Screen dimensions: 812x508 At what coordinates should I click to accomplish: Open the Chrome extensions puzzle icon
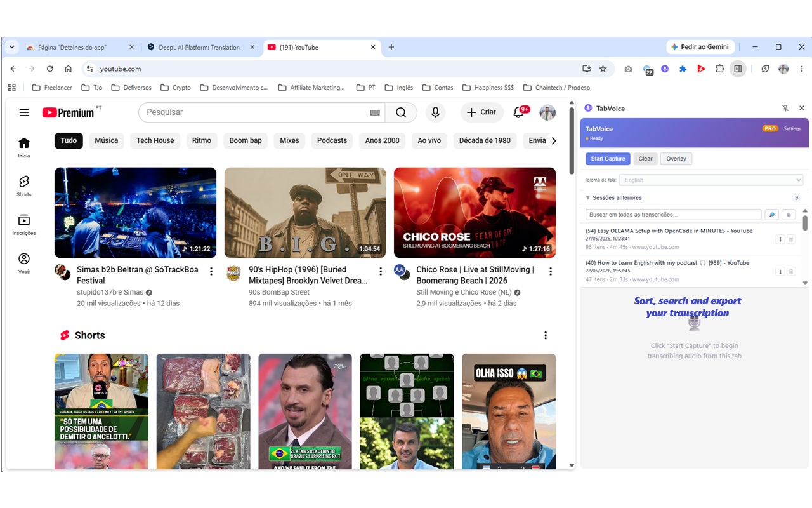click(719, 69)
